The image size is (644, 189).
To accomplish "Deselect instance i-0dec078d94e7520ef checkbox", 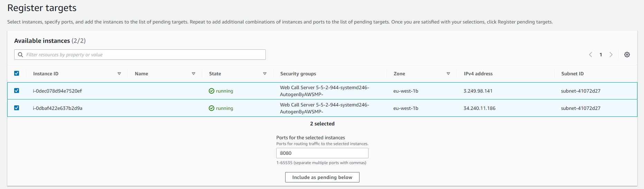I will coord(17,91).
